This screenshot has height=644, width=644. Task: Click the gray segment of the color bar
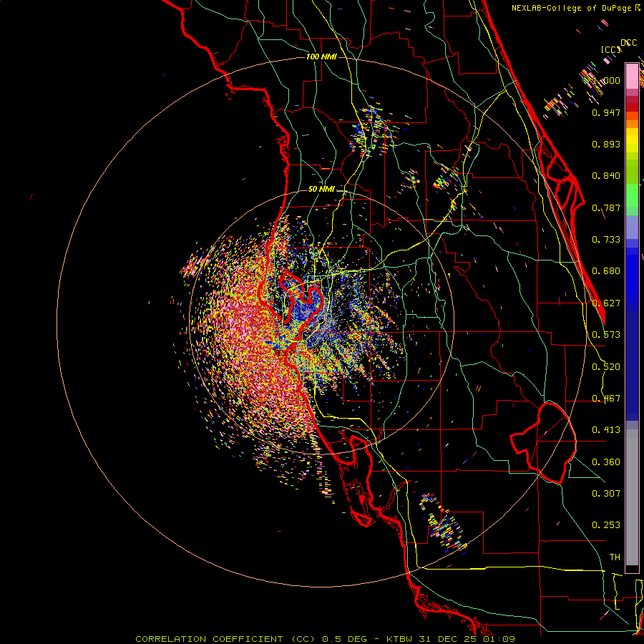[x=632, y=497]
